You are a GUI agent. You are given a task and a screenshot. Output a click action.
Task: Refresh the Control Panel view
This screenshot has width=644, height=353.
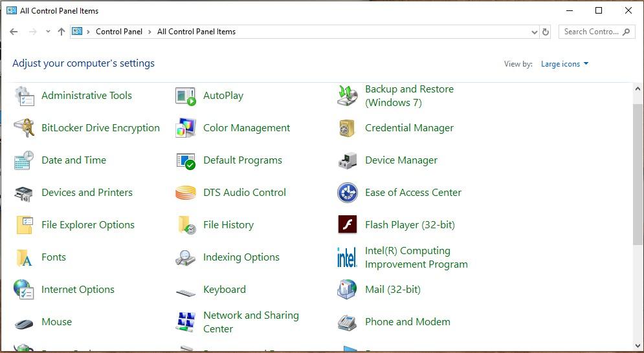546,32
